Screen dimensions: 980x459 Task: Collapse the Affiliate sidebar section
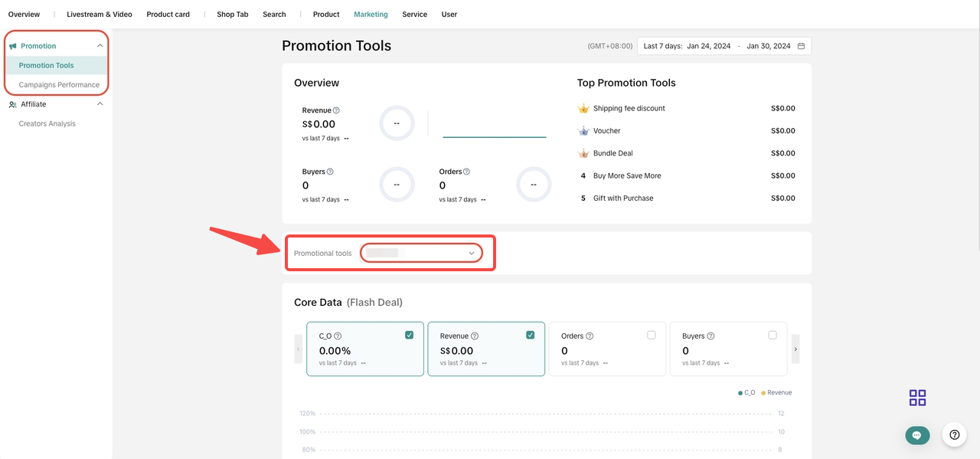100,104
